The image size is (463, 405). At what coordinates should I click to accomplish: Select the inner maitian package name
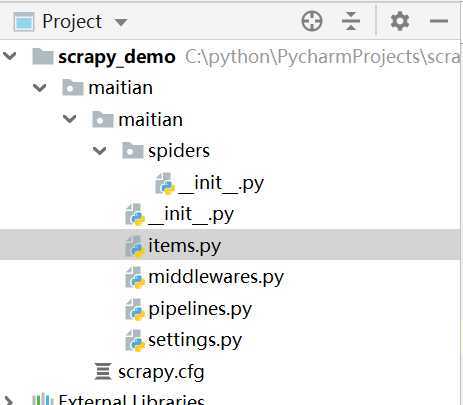tap(151, 120)
